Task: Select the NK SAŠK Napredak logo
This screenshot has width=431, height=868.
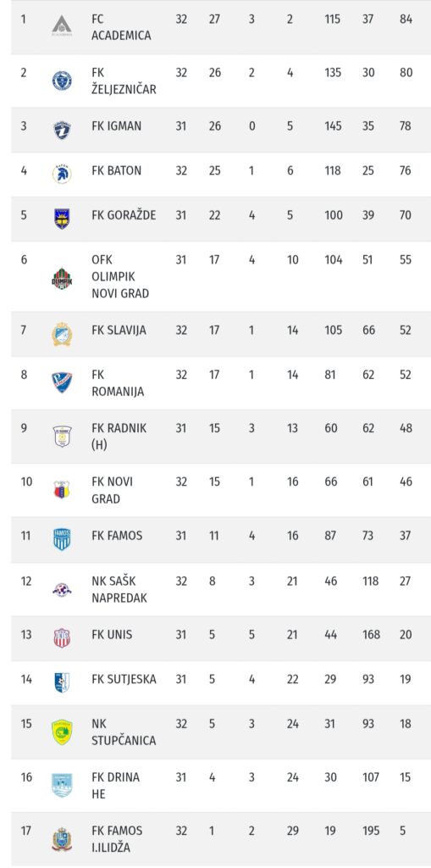Action: point(62,590)
